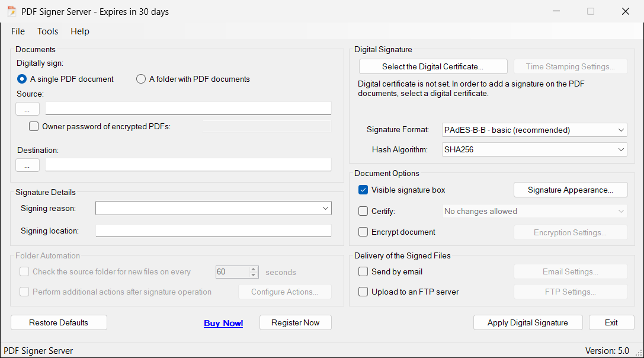This screenshot has width=644, height=358.
Task: Click Restore Defaults button
Action: click(x=59, y=322)
